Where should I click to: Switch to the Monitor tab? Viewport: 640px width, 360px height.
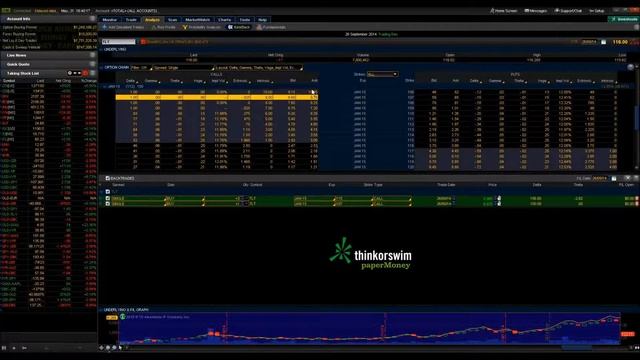[110, 20]
